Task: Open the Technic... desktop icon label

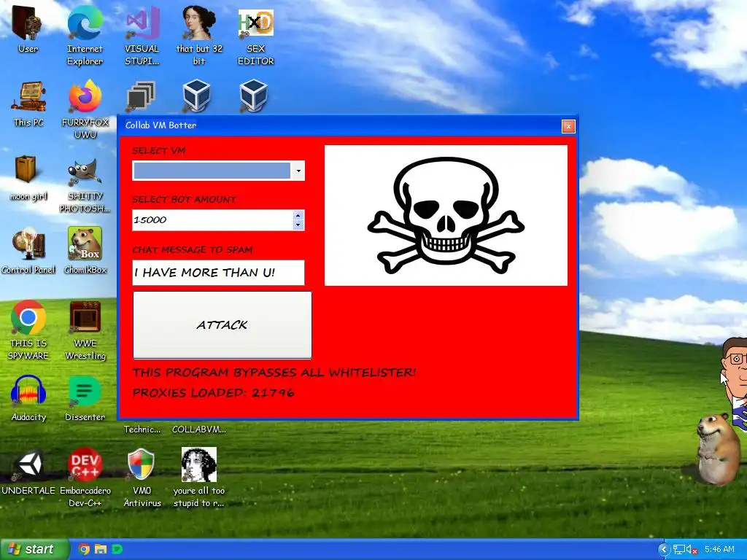Action: [142, 429]
